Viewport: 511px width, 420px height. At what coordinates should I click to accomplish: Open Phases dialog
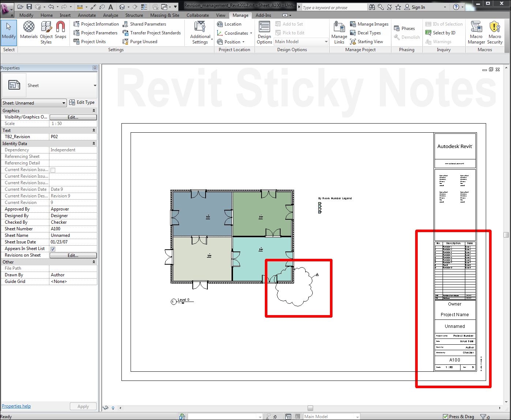[404, 29]
